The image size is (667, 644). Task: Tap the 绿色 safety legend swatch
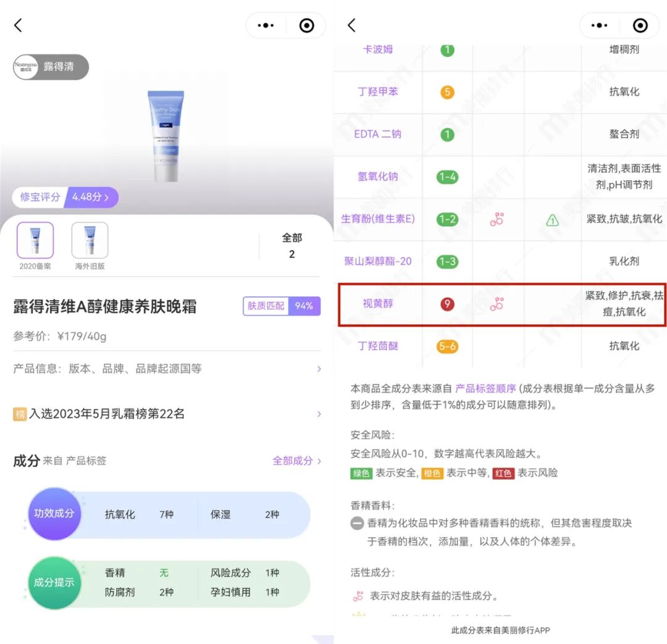click(x=361, y=473)
